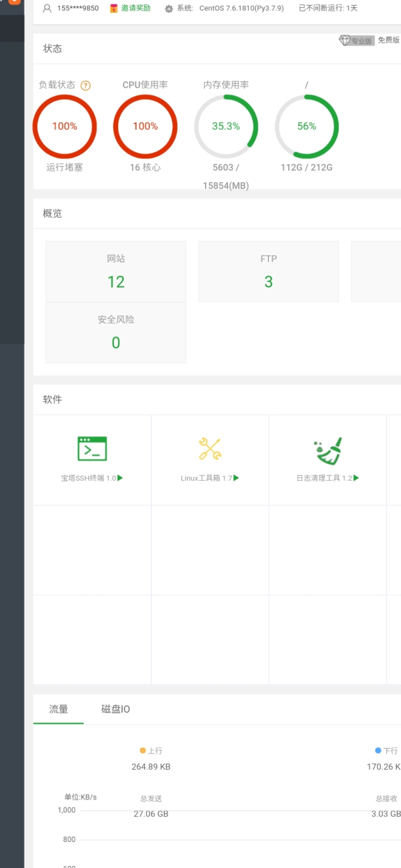Click the 3.03 GB total received value
Screen dimensions: 401x868
pos(386,814)
